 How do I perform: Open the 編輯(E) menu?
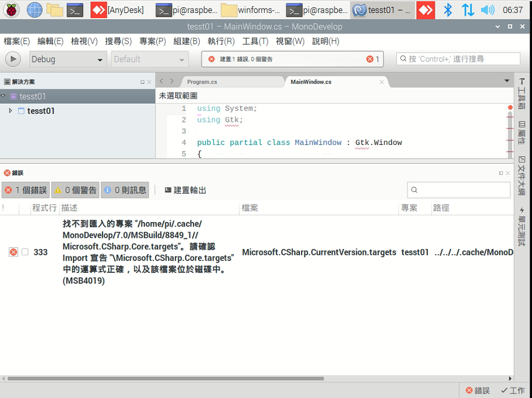click(50, 41)
